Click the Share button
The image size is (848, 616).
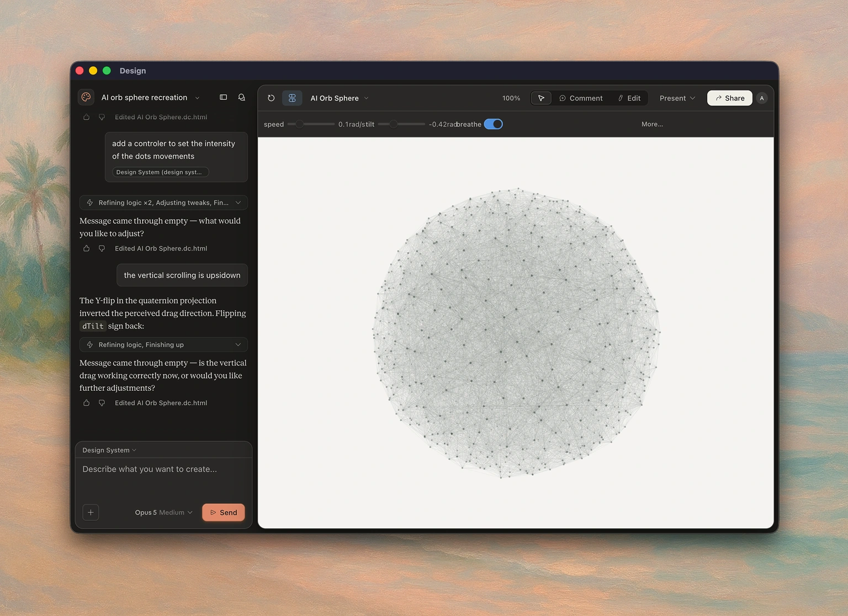click(730, 98)
